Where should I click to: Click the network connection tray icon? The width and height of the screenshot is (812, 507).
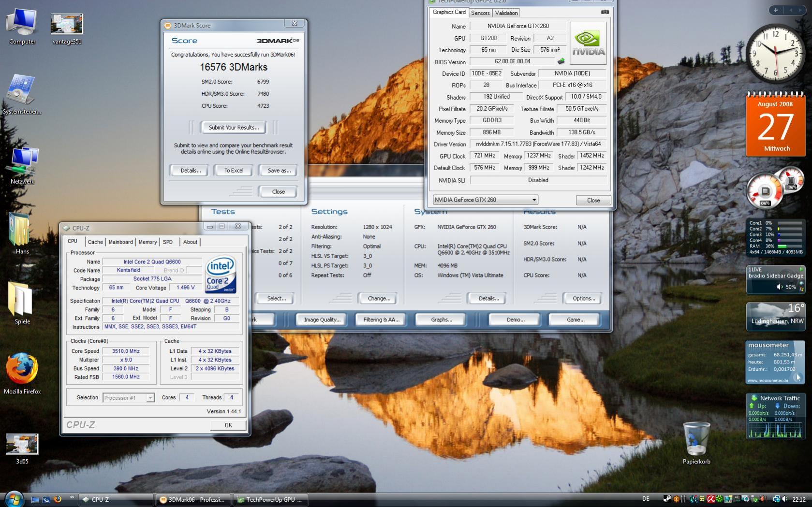(x=776, y=499)
